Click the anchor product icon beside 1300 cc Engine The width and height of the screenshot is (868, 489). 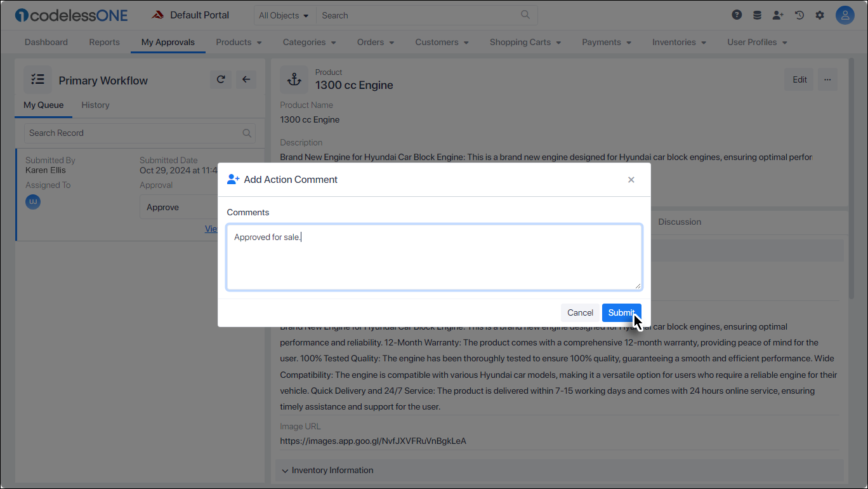click(x=294, y=79)
